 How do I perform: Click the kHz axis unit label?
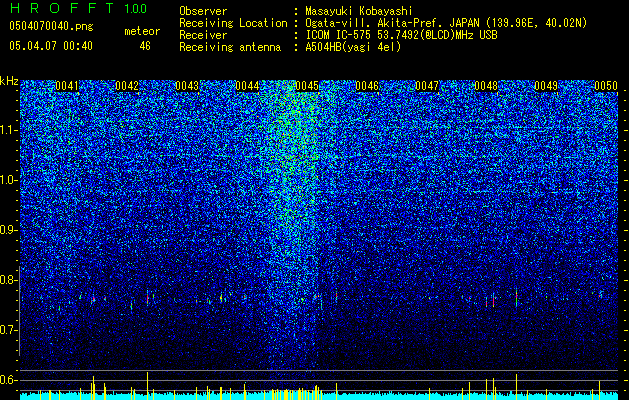click(x=9, y=81)
